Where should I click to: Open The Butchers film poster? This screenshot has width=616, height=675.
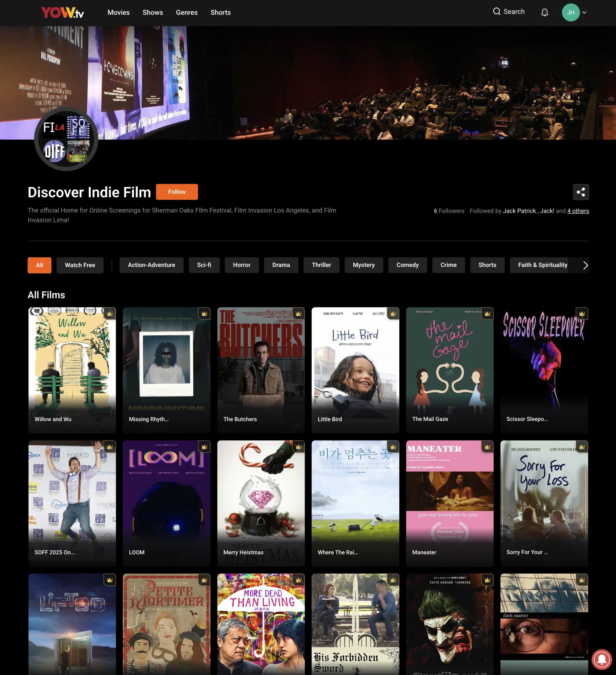[x=261, y=370]
